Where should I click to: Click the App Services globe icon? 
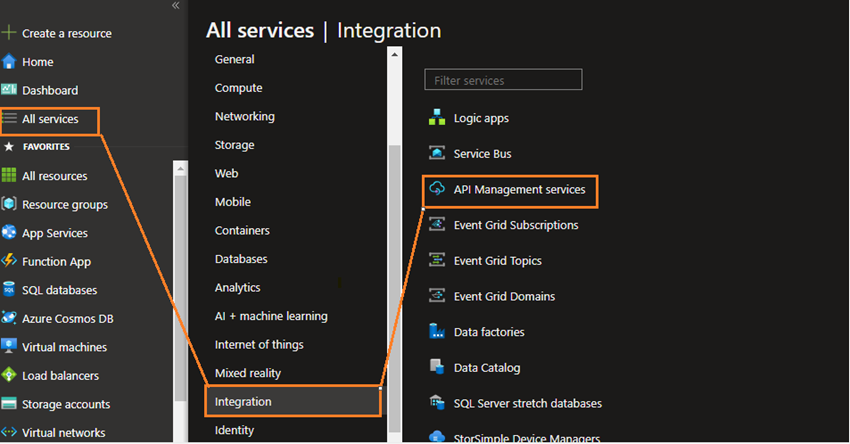click(x=9, y=232)
